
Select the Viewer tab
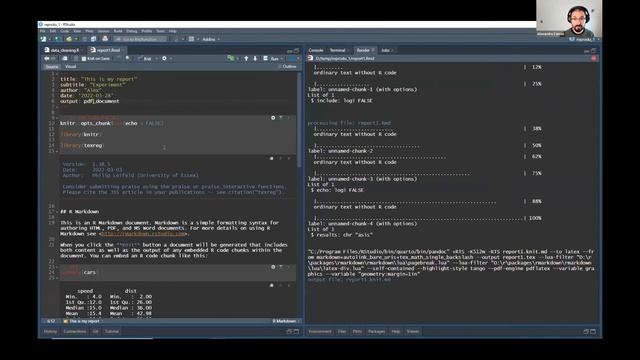(413, 331)
